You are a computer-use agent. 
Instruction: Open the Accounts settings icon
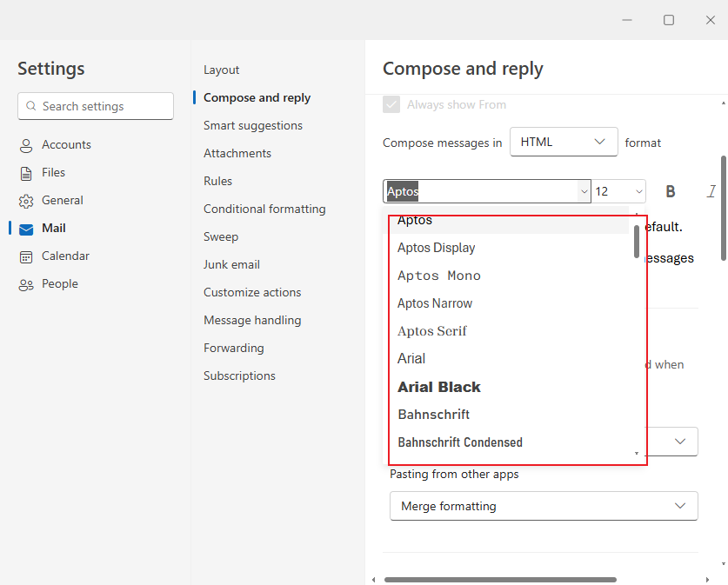click(26, 145)
